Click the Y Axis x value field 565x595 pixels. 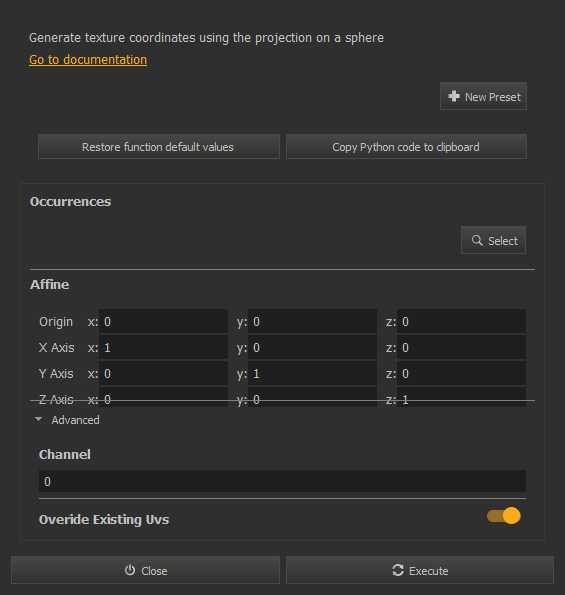164,373
